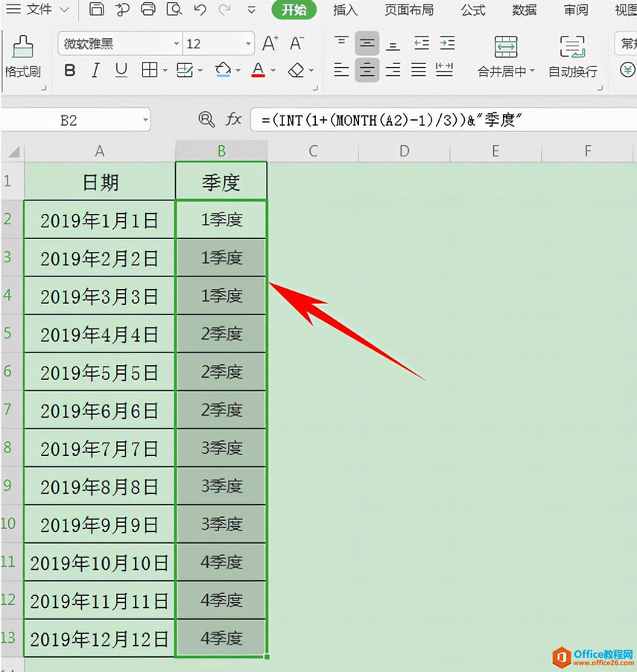Select cell with 2019年12月12日
The width and height of the screenshot is (637, 672).
(99, 638)
